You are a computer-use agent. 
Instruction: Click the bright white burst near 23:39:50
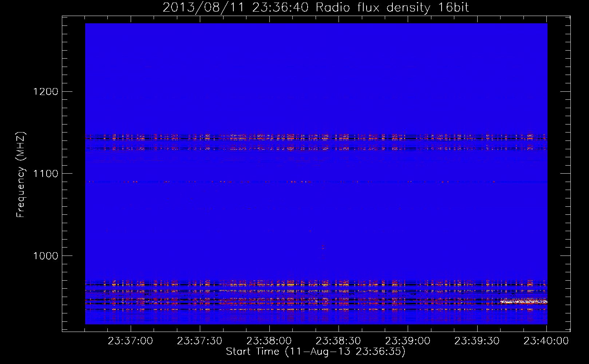pyautogui.click(x=524, y=301)
